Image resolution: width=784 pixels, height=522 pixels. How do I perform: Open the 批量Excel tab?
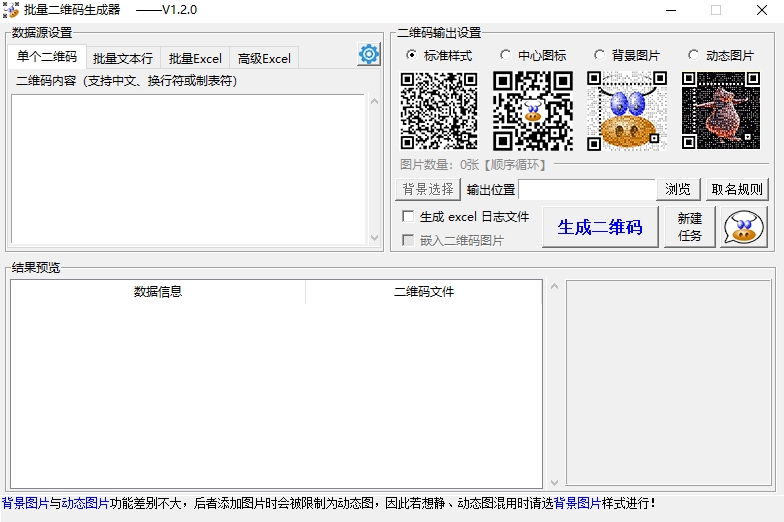(195, 58)
